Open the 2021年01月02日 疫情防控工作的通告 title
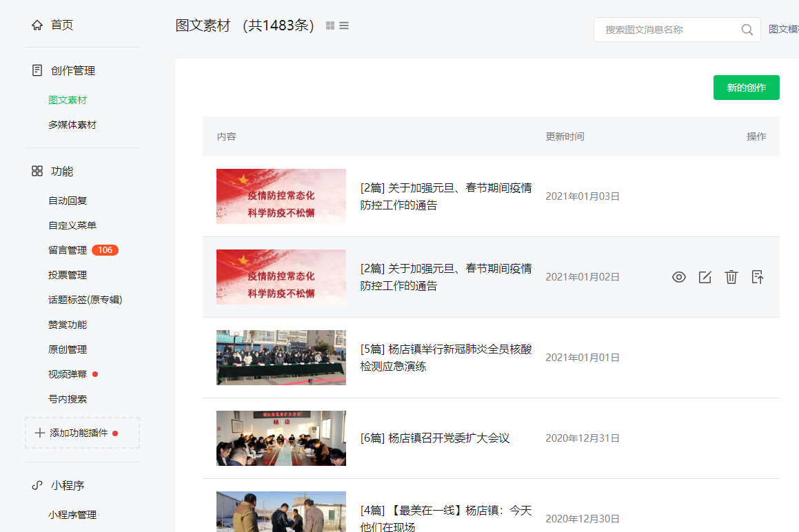799x532 pixels. [x=446, y=277]
